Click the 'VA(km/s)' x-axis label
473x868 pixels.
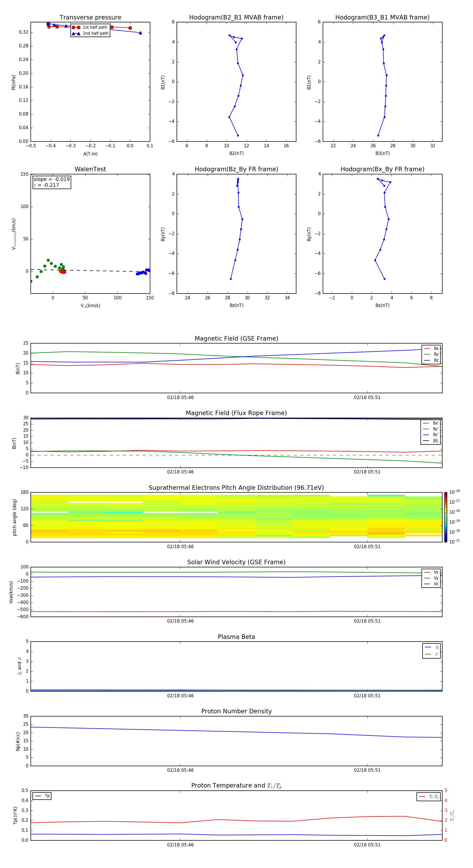coord(90,306)
